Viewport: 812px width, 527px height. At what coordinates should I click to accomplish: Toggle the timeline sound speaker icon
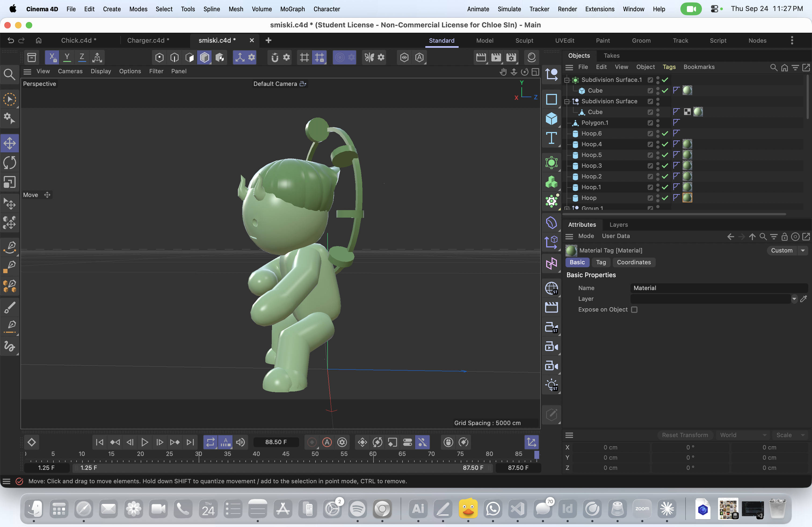(241, 442)
